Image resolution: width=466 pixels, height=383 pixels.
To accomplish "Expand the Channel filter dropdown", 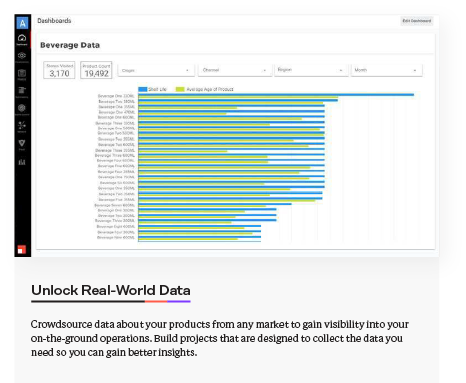I will pos(235,70).
